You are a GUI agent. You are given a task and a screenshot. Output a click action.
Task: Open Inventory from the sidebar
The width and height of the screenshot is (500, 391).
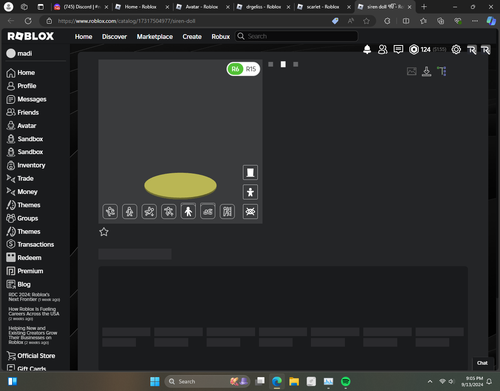[x=26, y=165]
